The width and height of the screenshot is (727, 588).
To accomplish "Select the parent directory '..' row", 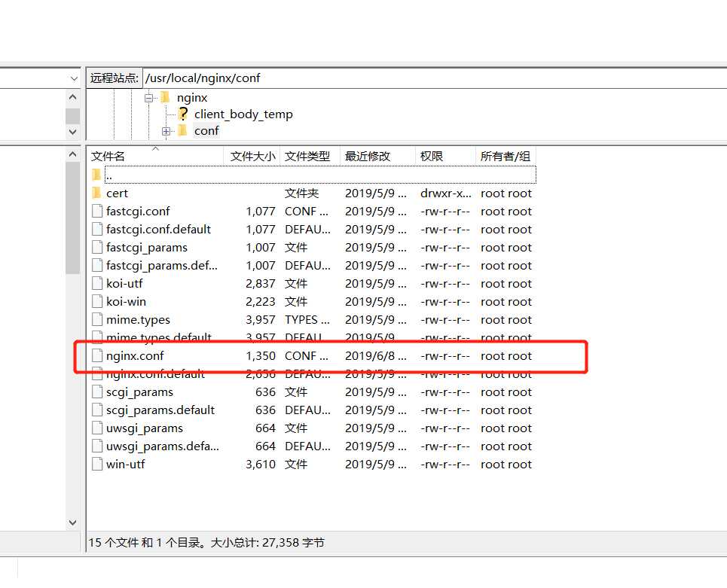I will (x=320, y=175).
